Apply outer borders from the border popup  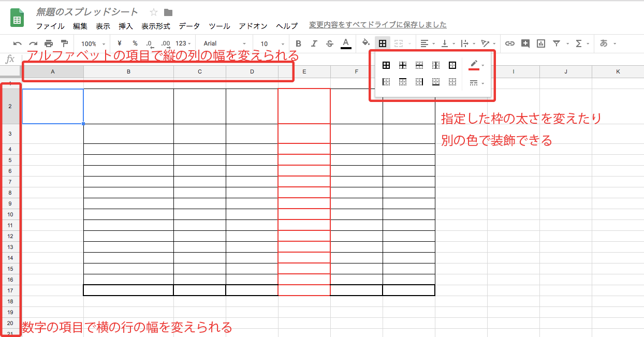coord(452,65)
